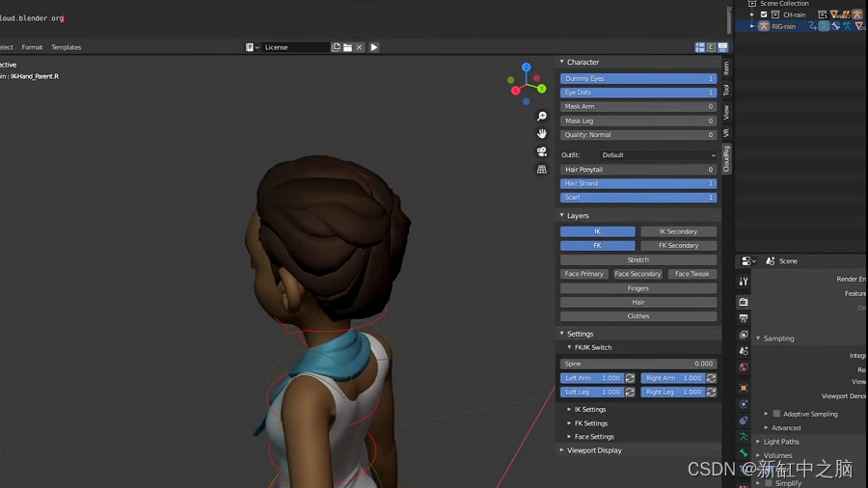This screenshot has width=868, height=488.
Task: Open the Render properties tab icon
Action: click(744, 302)
